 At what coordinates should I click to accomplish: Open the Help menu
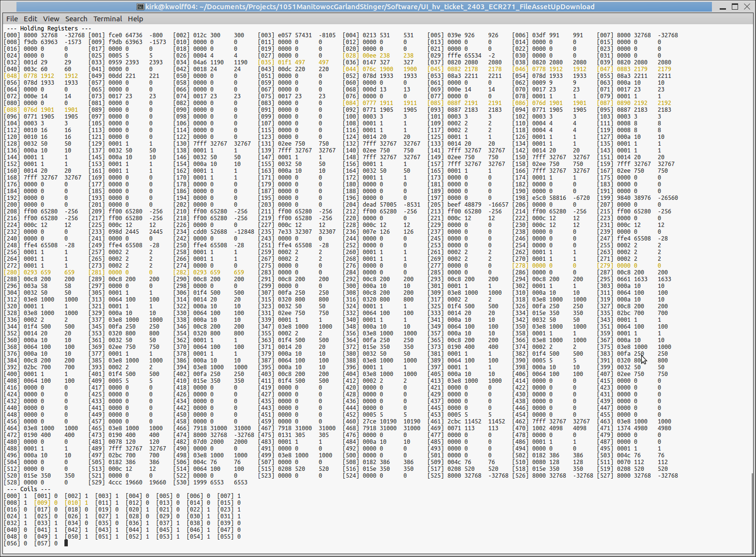[x=136, y=19]
